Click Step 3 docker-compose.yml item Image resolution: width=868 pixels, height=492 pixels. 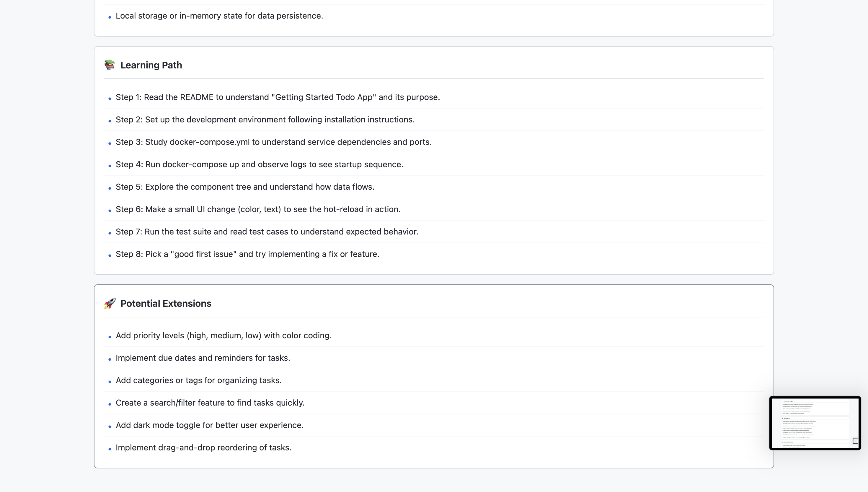(274, 142)
